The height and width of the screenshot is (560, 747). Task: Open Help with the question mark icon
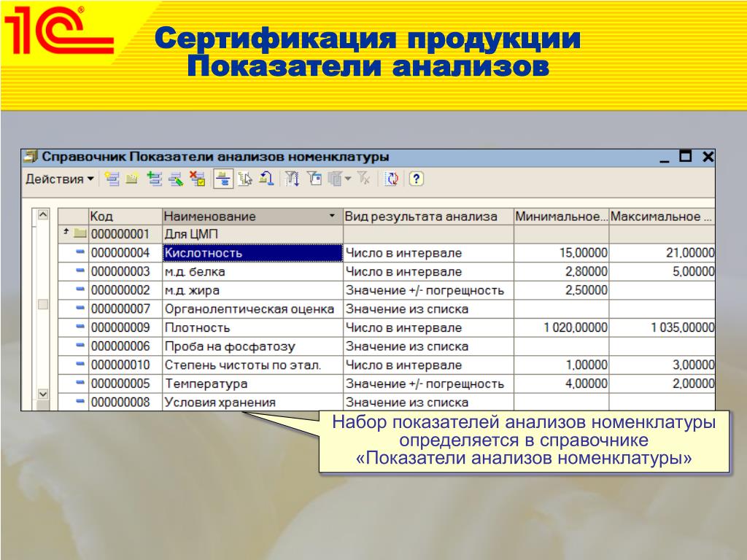(x=416, y=179)
